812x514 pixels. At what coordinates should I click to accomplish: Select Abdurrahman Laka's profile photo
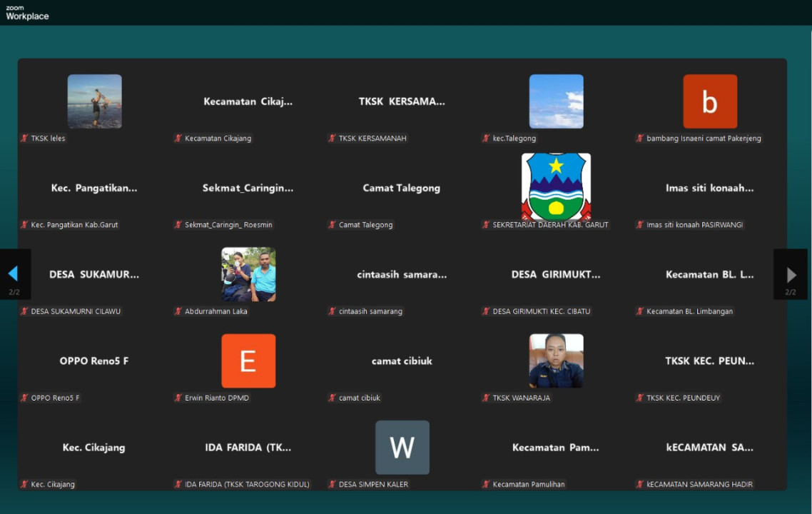tap(248, 274)
